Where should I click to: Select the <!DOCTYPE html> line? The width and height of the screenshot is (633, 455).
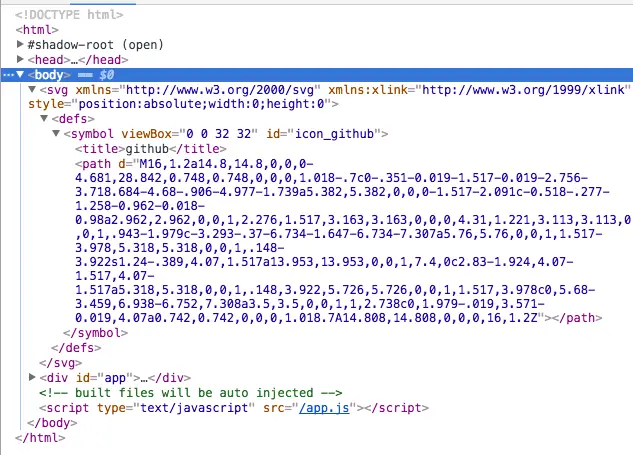[69, 15]
